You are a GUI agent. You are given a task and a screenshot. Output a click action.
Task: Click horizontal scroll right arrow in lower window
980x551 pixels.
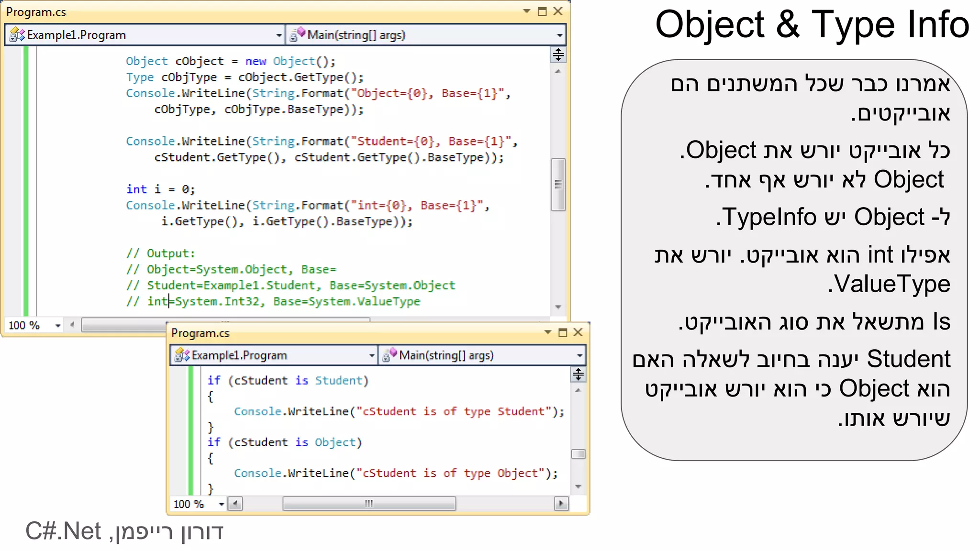pyautogui.click(x=561, y=504)
